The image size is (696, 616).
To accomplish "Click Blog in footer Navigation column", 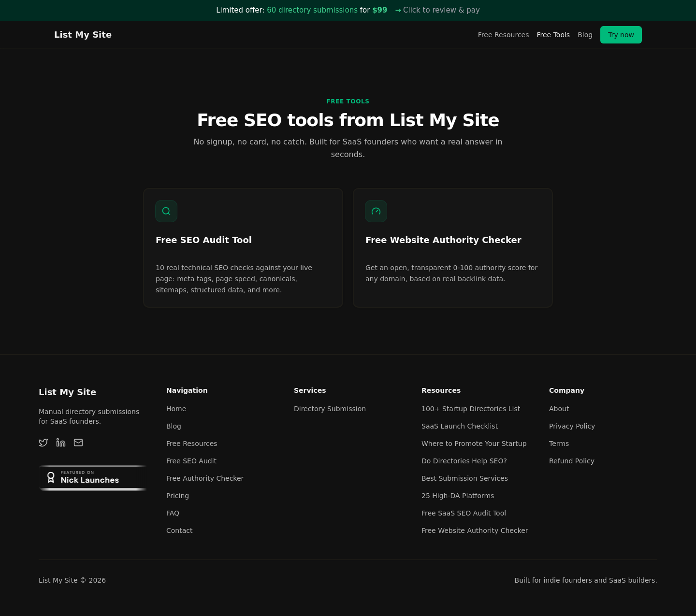I will [174, 426].
